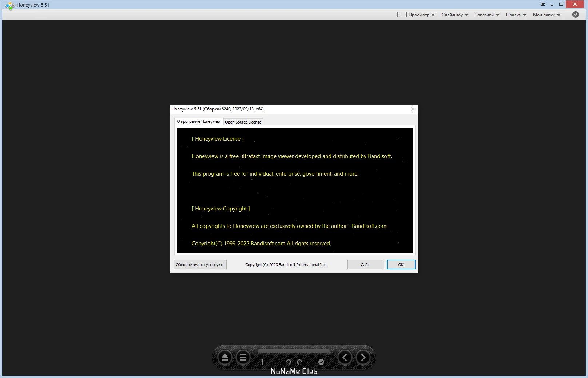Viewport: 588px width, 378px height.
Task: Click 'Copyright(C) 2023 Bandisoft International Inc.' text
Action: (x=286, y=265)
